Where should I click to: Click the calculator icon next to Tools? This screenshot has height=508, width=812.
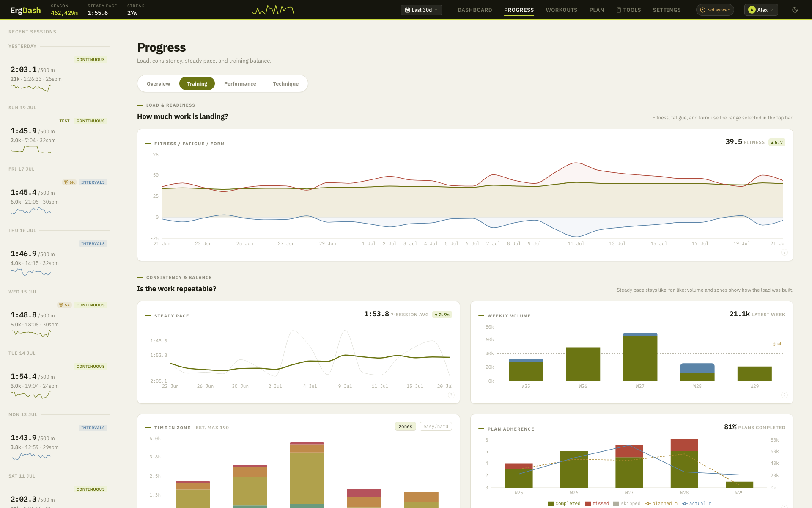tap(619, 10)
